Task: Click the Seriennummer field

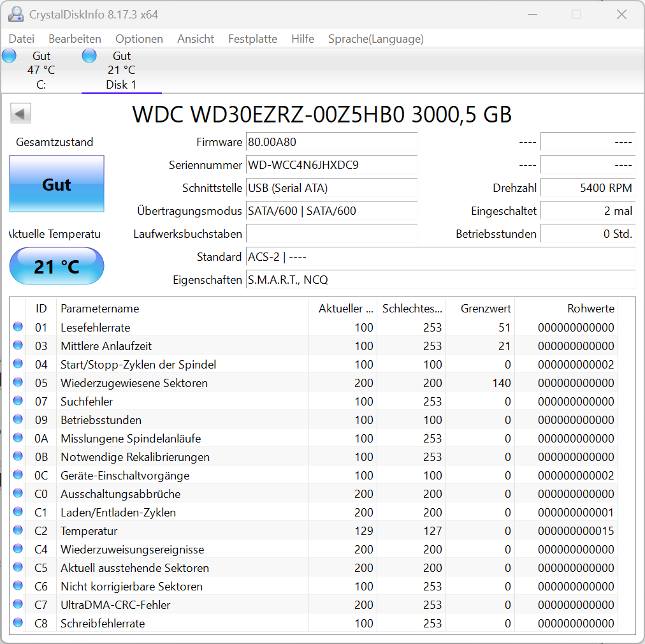Action: [x=331, y=165]
